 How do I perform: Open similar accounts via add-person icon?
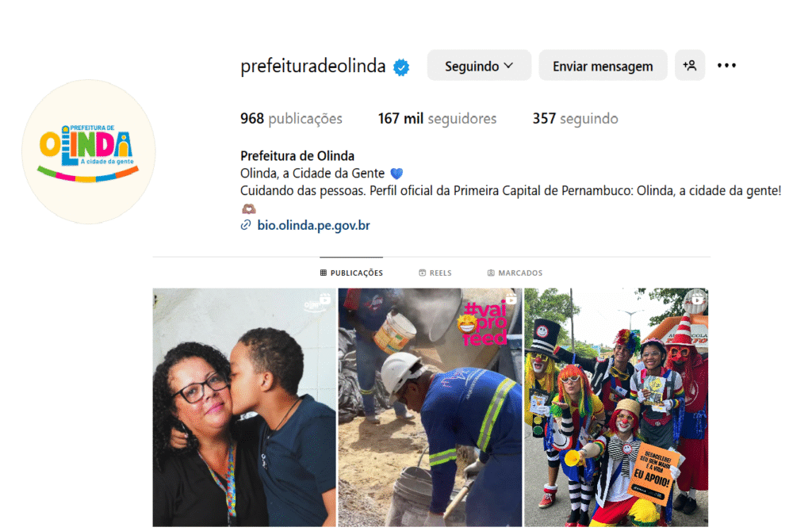(690, 66)
